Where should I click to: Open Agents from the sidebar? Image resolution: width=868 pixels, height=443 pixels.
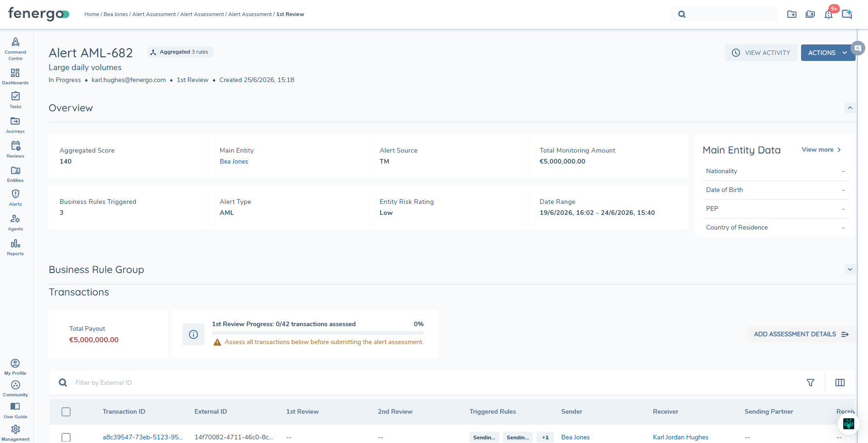click(x=16, y=223)
